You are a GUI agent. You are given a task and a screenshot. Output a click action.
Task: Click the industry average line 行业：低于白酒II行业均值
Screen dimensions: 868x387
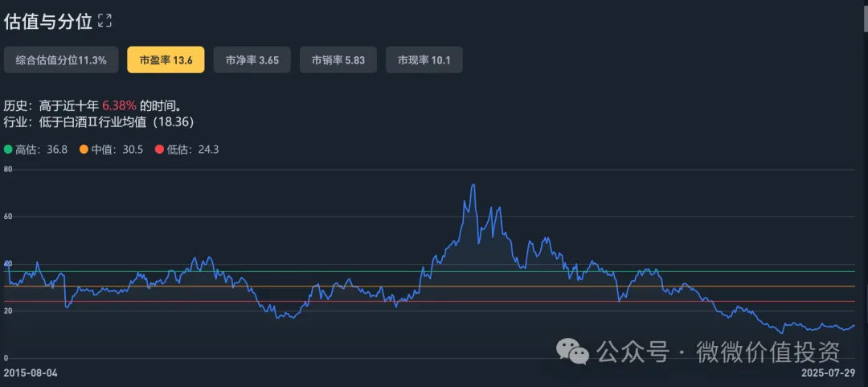pos(99,121)
